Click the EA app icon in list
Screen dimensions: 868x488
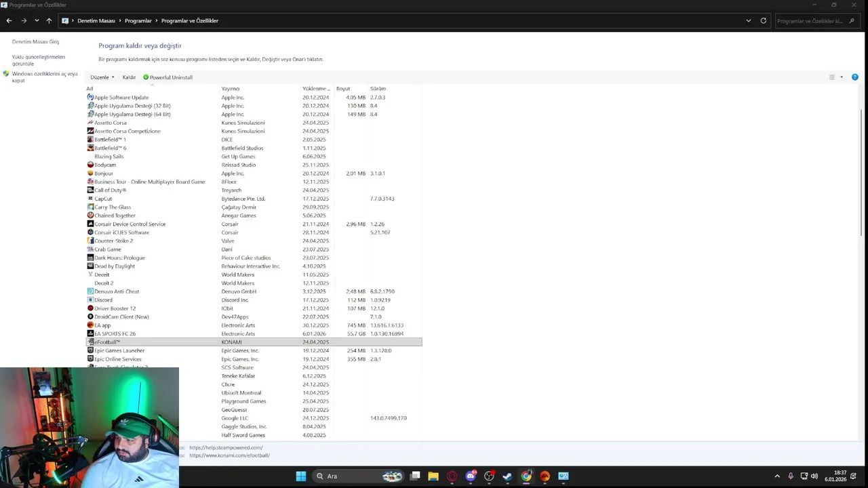pos(90,325)
